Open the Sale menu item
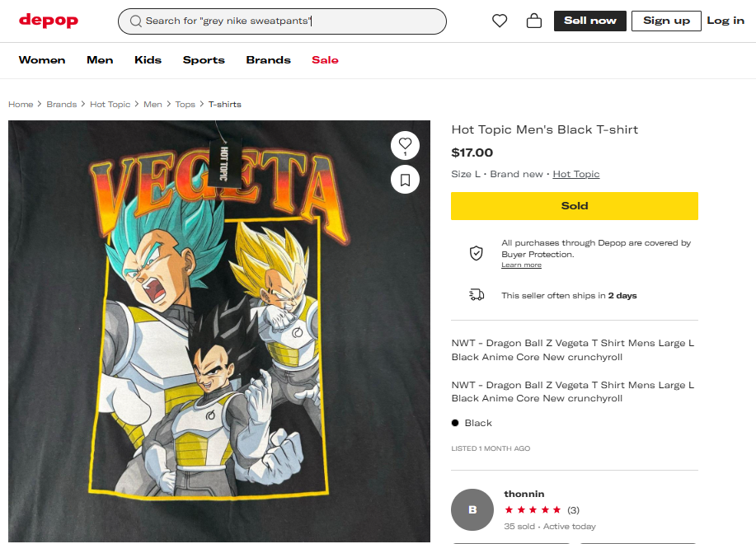 [x=325, y=60]
